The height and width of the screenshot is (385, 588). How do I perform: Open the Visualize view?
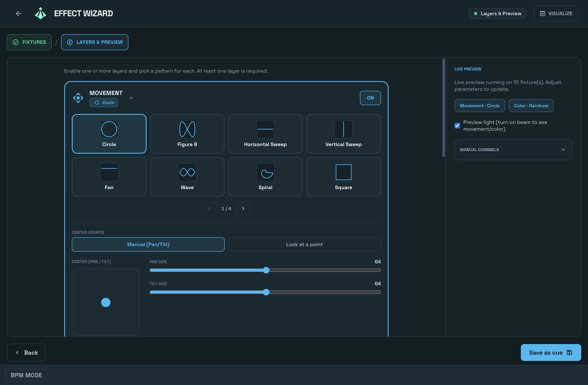[556, 14]
